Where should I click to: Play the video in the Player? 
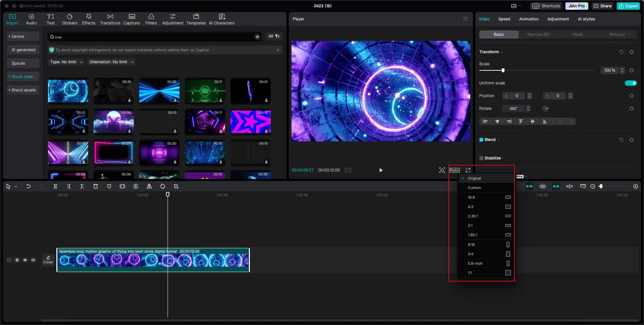coord(381,170)
